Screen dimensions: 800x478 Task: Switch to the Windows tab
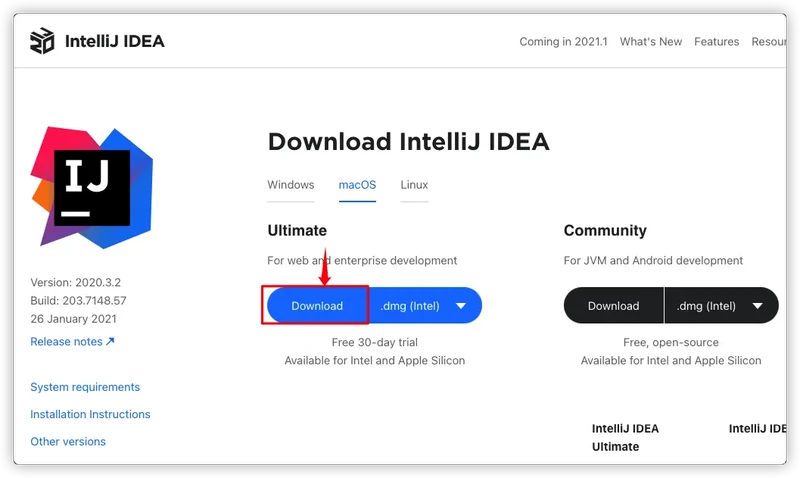pos(291,185)
